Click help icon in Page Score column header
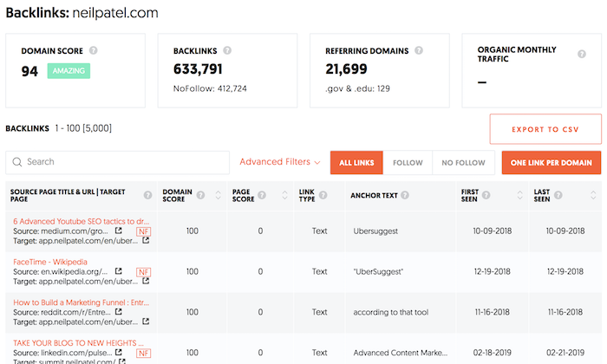 point(262,195)
